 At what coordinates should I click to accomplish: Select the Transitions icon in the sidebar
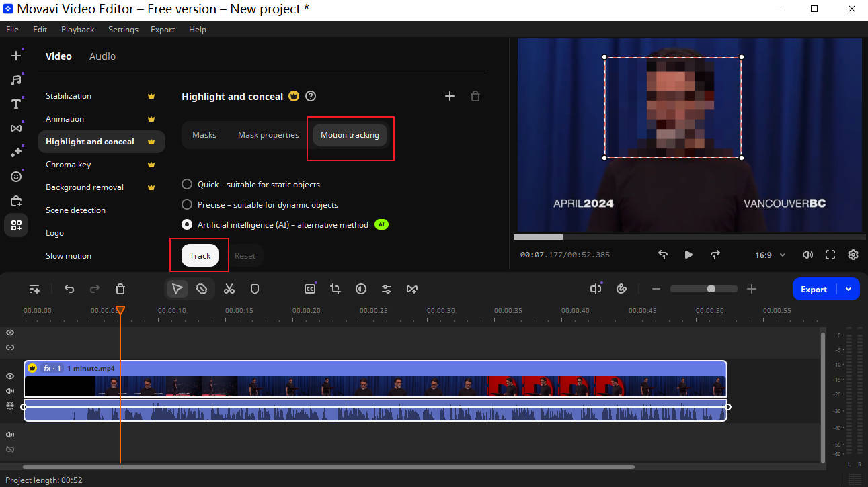click(x=16, y=127)
